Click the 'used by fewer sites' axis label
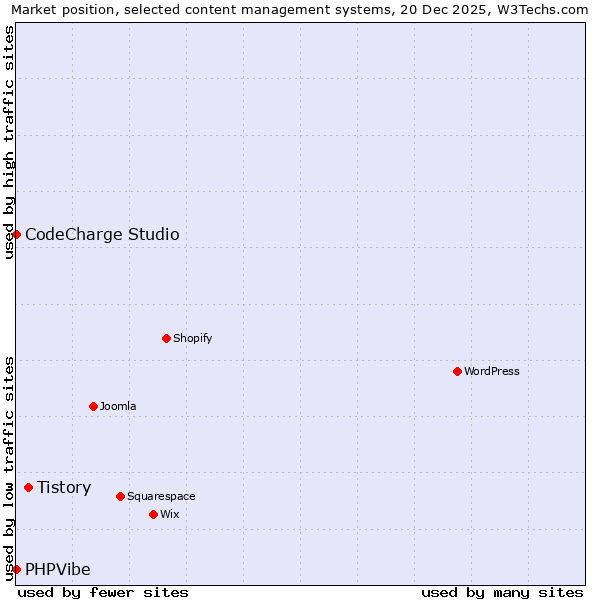Viewport: 600px width, 600px height. (x=103, y=592)
